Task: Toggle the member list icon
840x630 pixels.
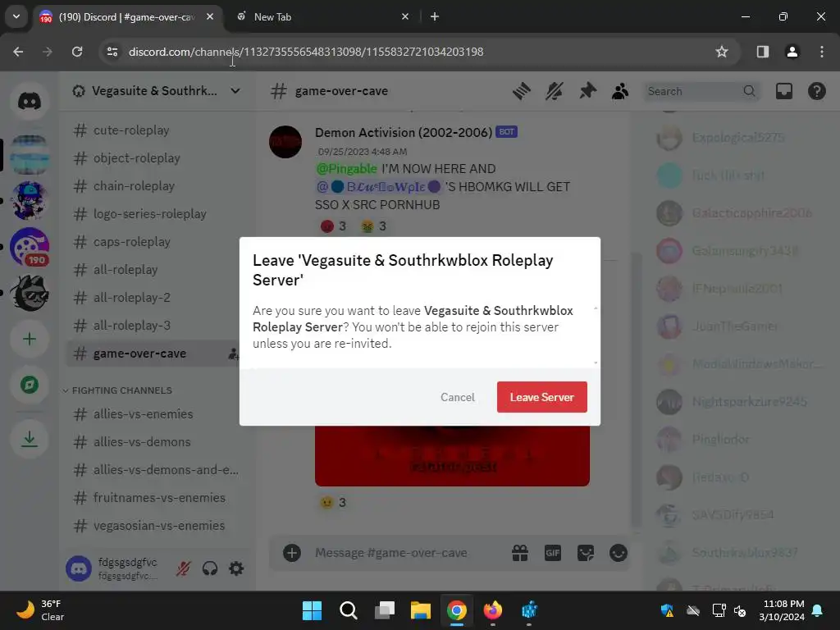Action: [620, 91]
